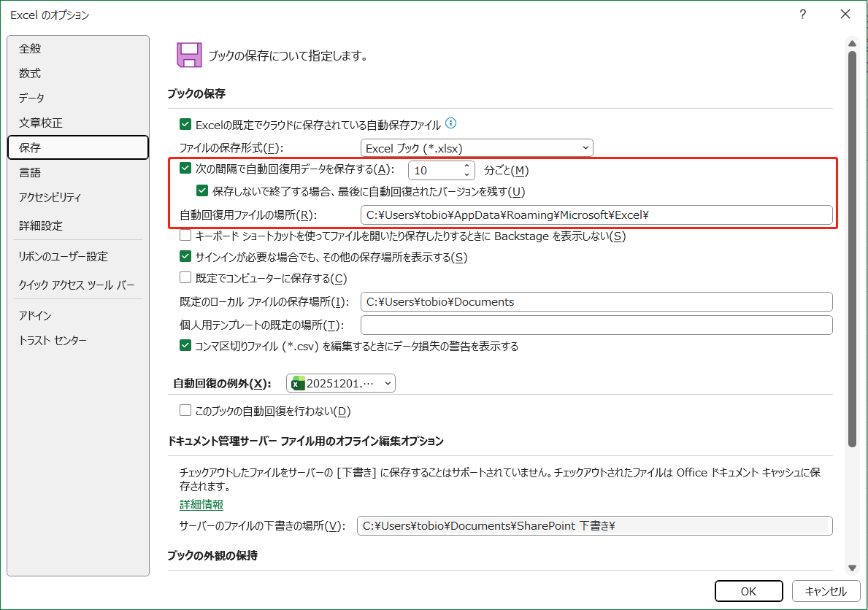Enable このブックの自動回復を行わない
868x610 pixels.
185,410
